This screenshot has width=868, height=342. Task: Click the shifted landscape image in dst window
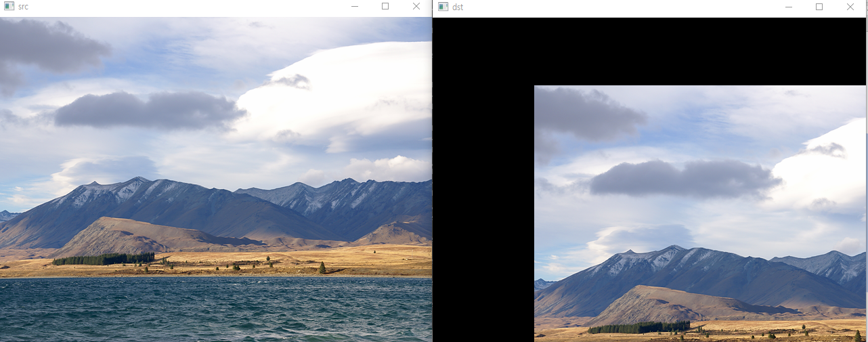coord(700,213)
